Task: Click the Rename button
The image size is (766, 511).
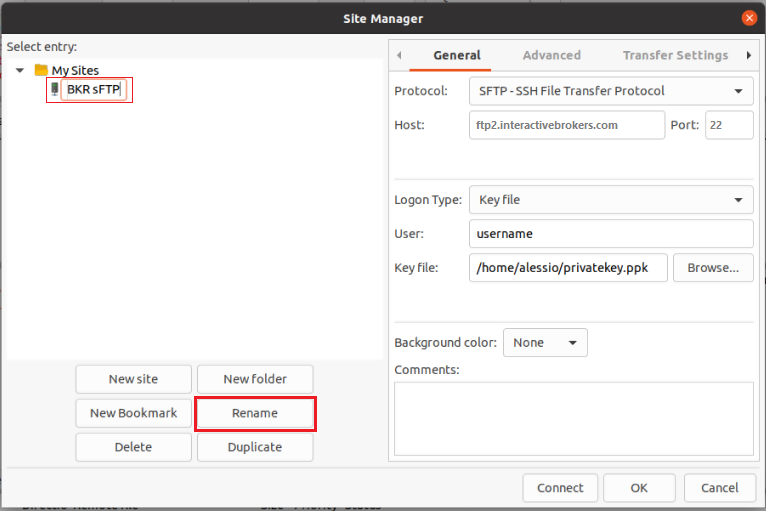Action: [255, 413]
